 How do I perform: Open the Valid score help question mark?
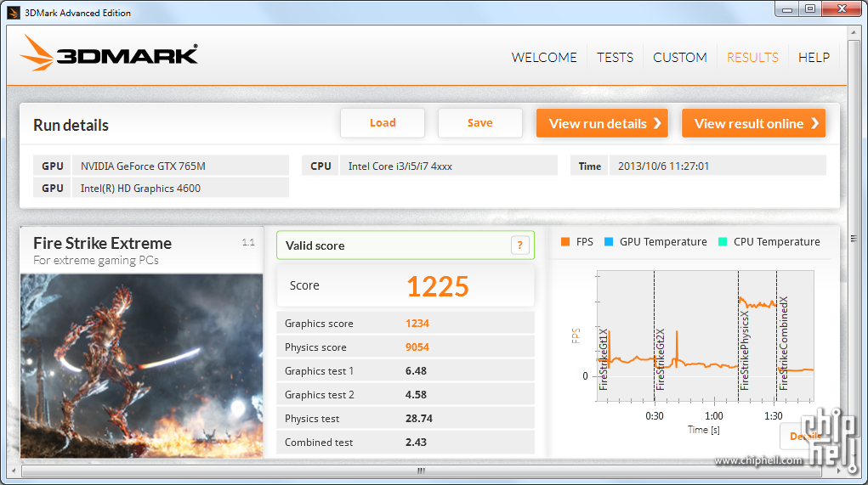[519, 245]
